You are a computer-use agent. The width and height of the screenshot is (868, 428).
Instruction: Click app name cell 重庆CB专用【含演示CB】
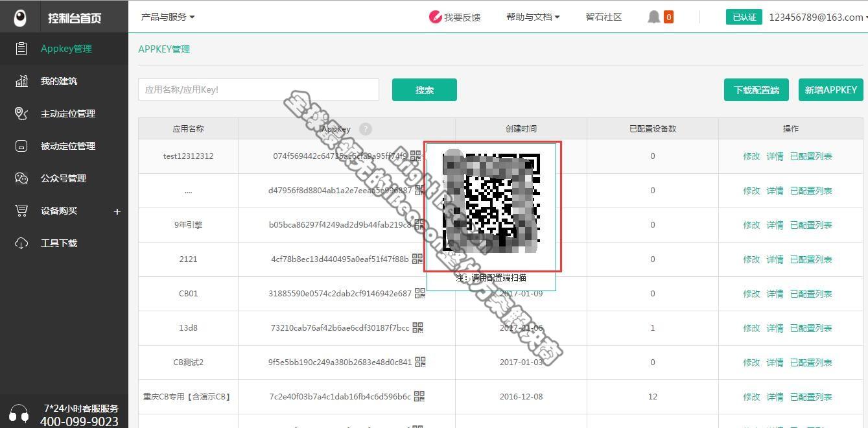point(187,396)
